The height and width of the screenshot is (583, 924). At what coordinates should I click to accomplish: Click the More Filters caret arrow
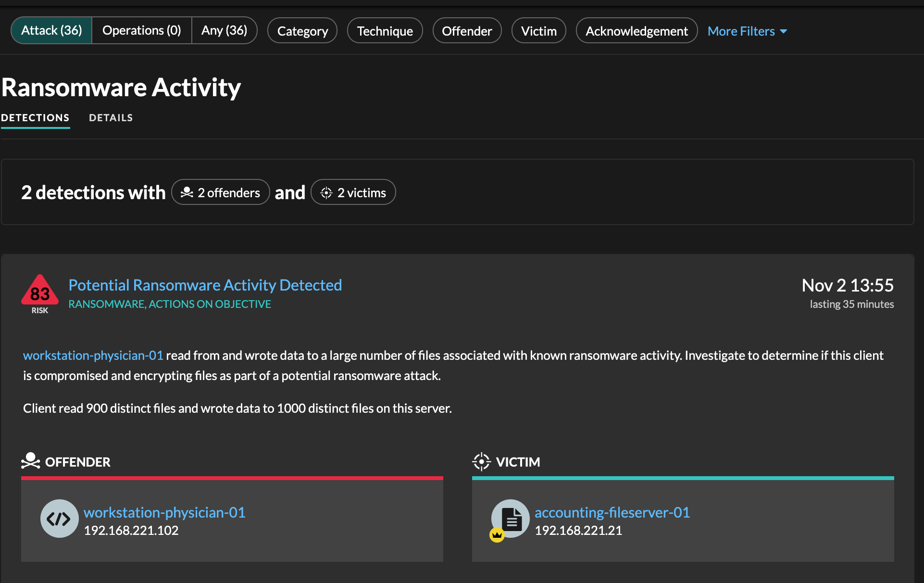click(784, 32)
